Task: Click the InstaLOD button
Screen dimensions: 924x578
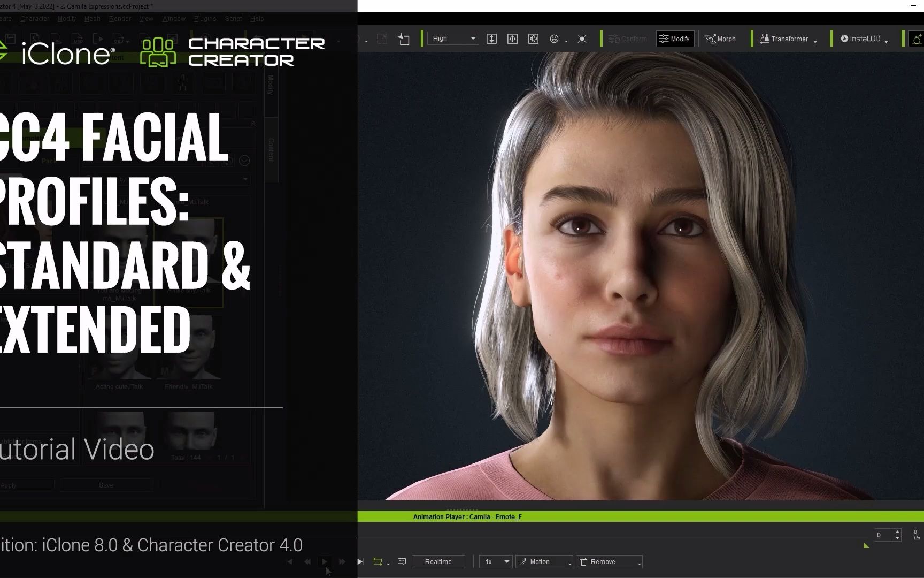Action: click(860, 39)
